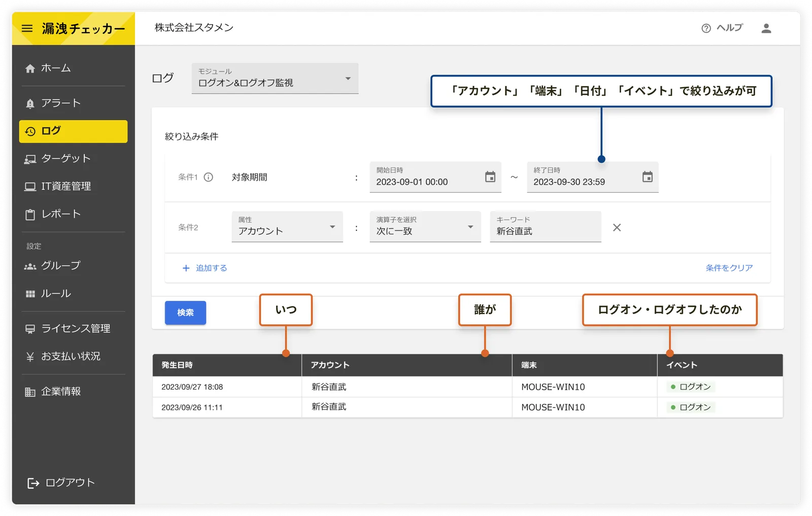Image resolution: width=812 pixels, height=516 pixels.
Task: Click the license management icon
Action: [30, 329]
